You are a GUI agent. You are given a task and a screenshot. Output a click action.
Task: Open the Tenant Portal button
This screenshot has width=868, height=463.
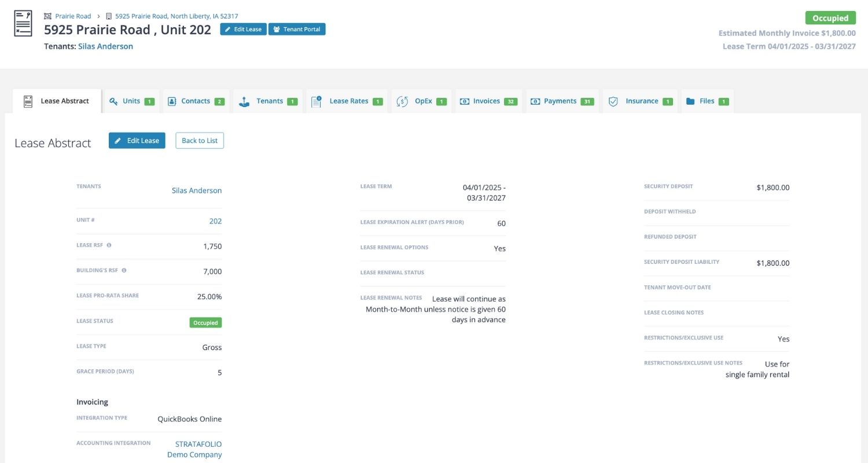[297, 29]
